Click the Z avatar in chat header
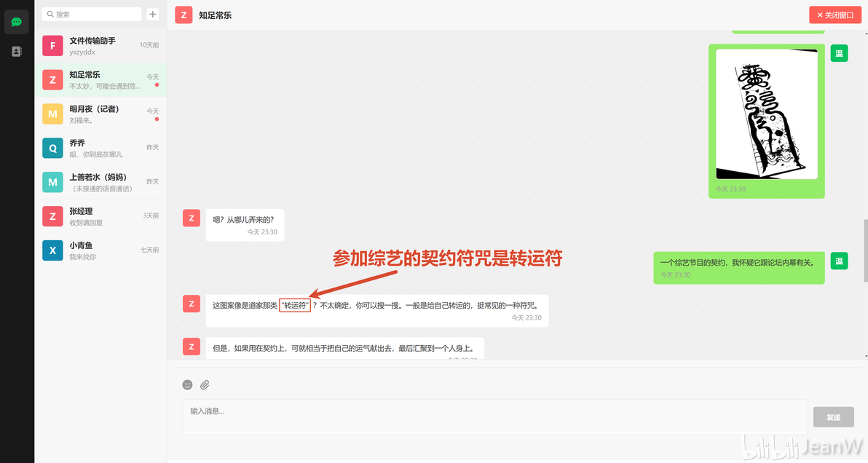Screen dimensions: 868x463 [184, 15]
